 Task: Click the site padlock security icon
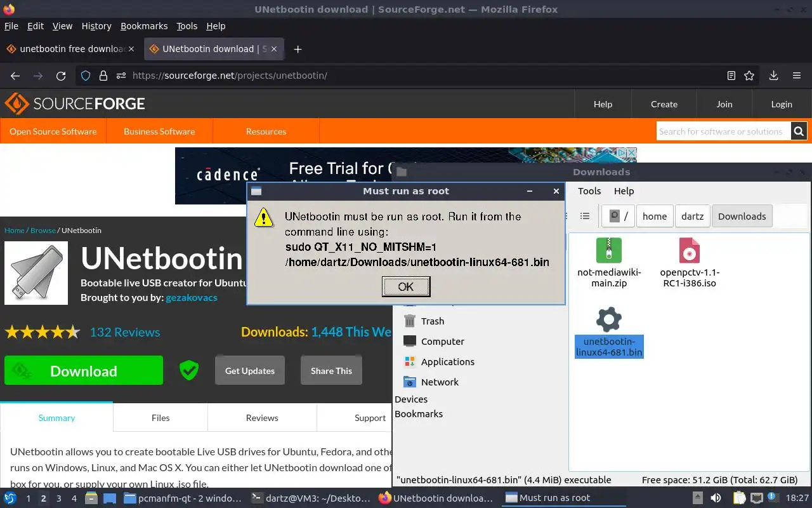click(x=103, y=76)
